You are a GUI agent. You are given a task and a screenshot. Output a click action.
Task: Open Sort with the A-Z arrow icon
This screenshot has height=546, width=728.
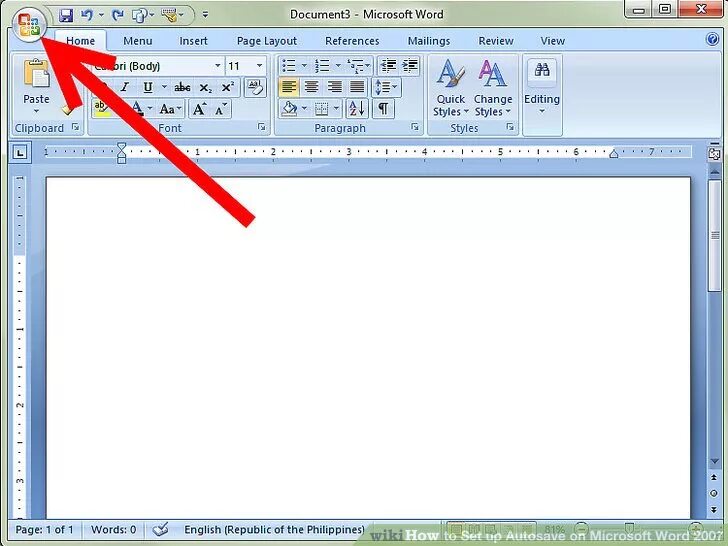point(357,109)
